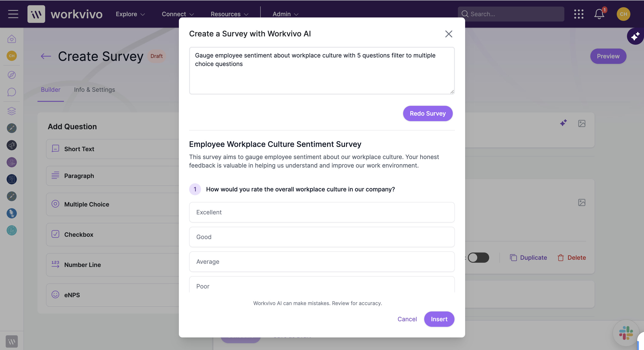Expand the Connect dropdown menu
644x350 pixels.
[178, 14]
